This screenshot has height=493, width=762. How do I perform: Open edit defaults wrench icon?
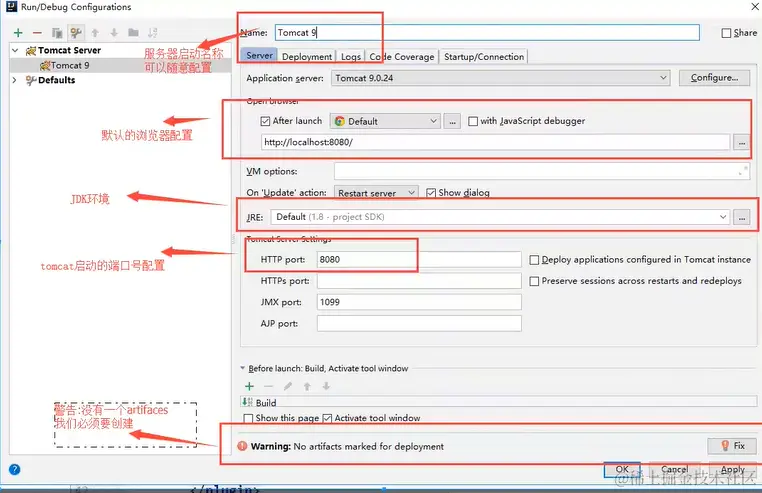click(75, 33)
